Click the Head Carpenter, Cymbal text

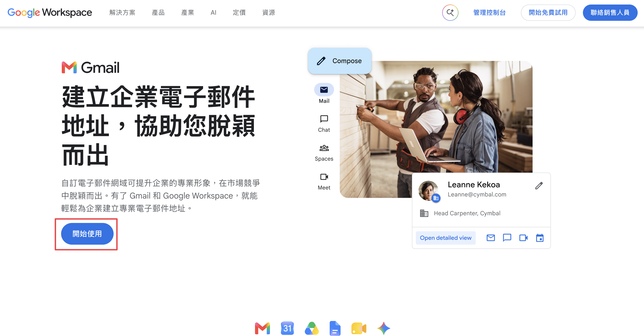467,213
